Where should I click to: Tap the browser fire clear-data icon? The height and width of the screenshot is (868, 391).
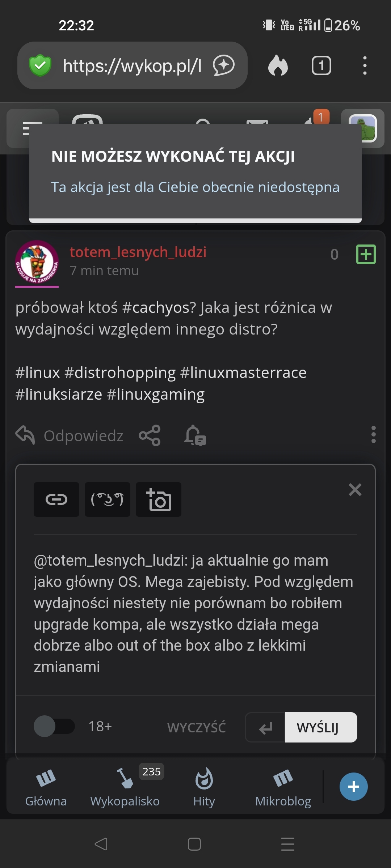click(x=278, y=65)
